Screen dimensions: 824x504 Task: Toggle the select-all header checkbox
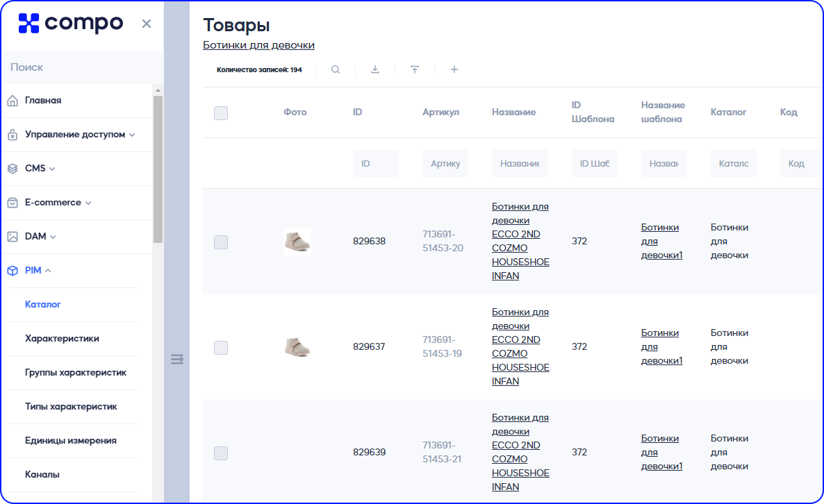221,113
